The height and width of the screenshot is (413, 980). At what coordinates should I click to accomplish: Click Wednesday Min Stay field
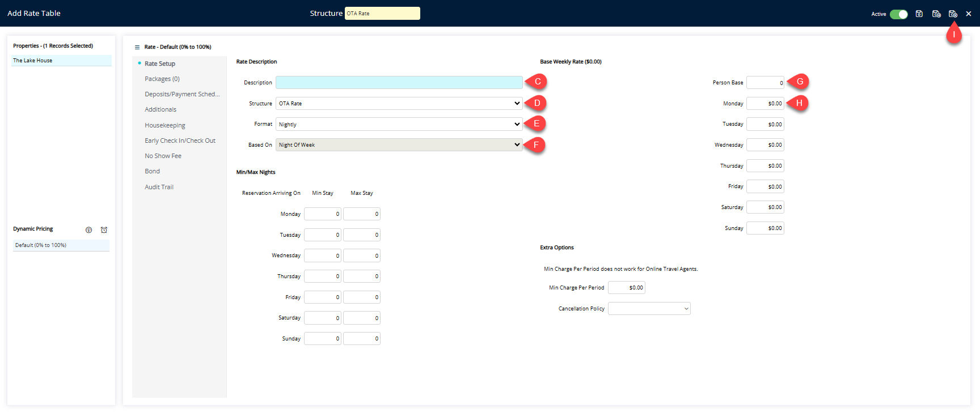pyautogui.click(x=323, y=256)
